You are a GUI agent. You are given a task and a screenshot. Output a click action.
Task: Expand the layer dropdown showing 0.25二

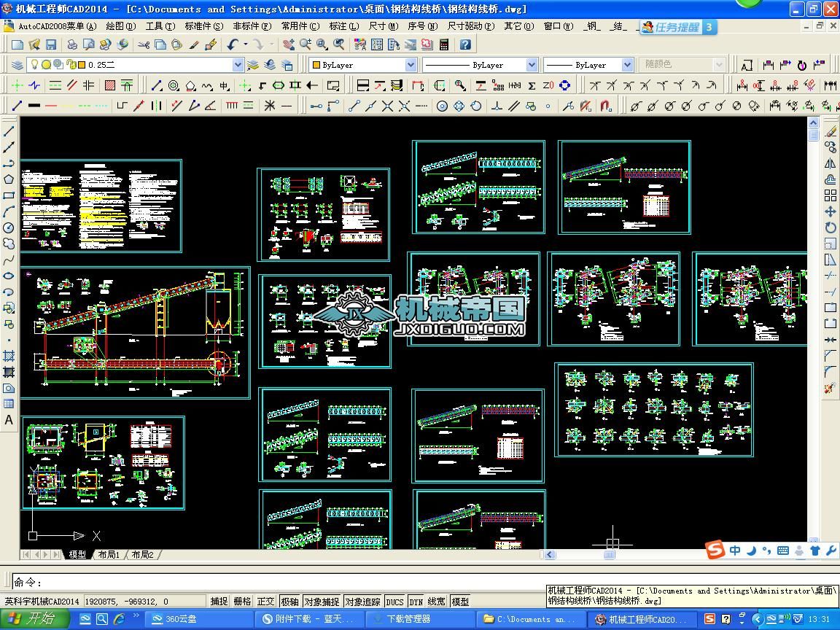click(238, 65)
